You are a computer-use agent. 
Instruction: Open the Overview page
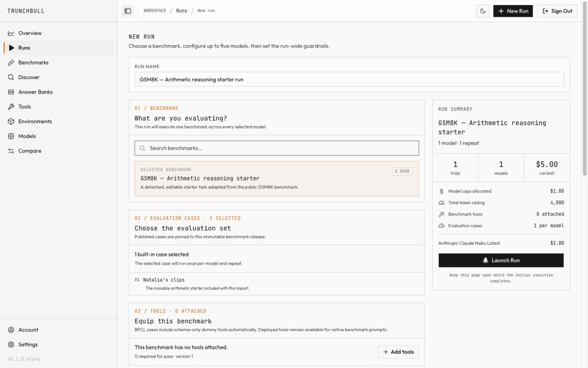[x=58, y=33]
